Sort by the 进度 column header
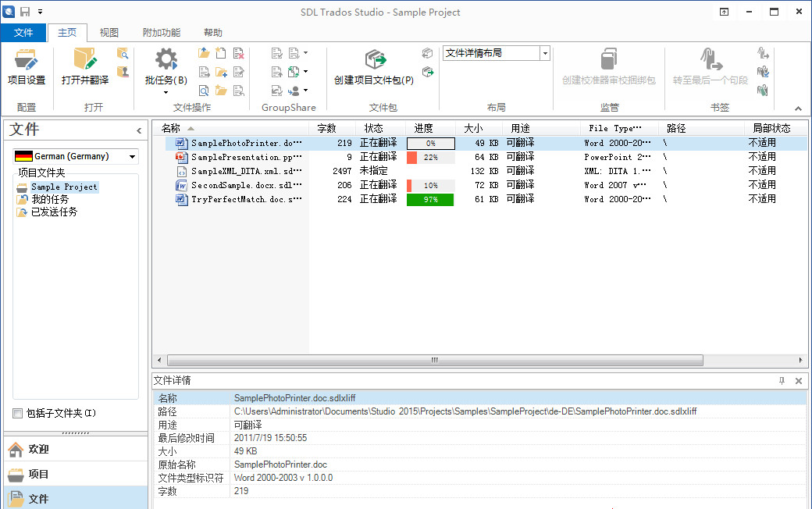This screenshot has width=812, height=509. [430, 128]
